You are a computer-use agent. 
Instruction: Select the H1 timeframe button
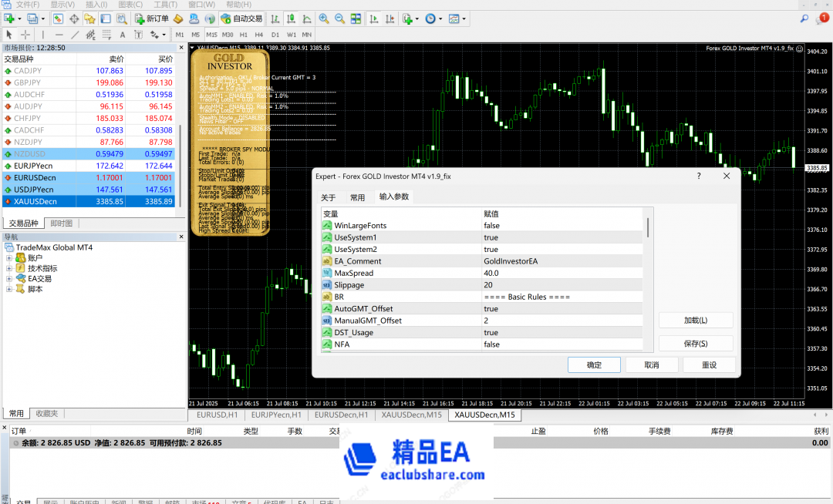tap(244, 35)
